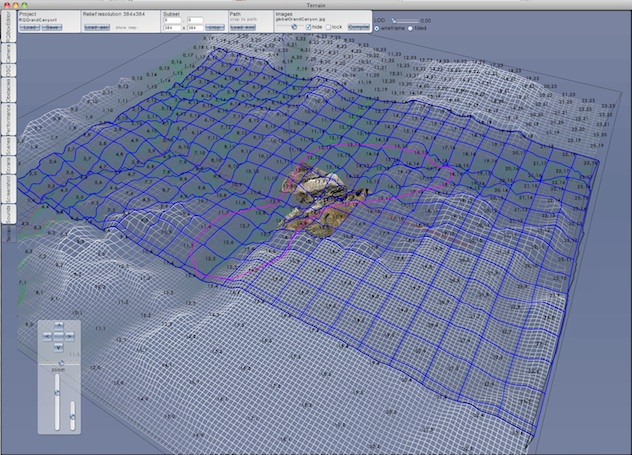Focus the Subset width field showing 384

click(x=173, y=28)
